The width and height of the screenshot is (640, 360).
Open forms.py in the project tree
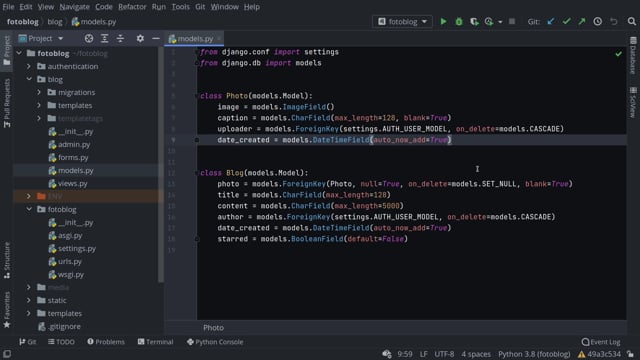73,157
